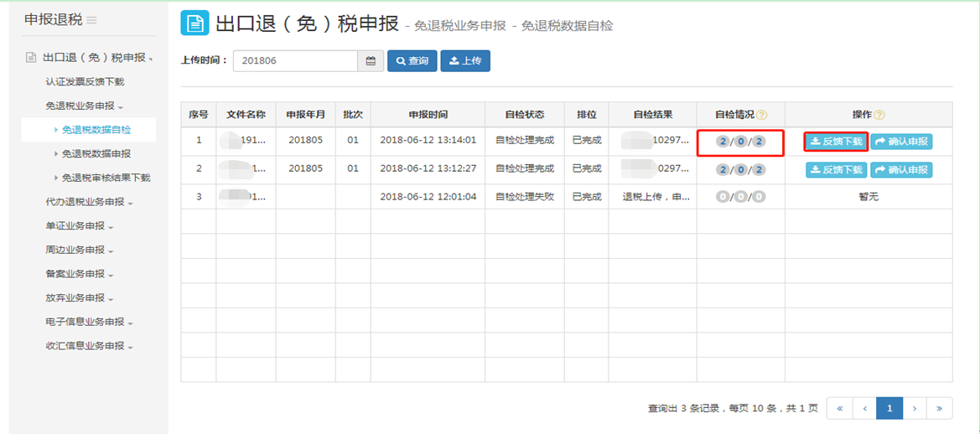The image size is (980, 434).
Task: Expand 备案业务申报 menu
Action: pos(80,274)
